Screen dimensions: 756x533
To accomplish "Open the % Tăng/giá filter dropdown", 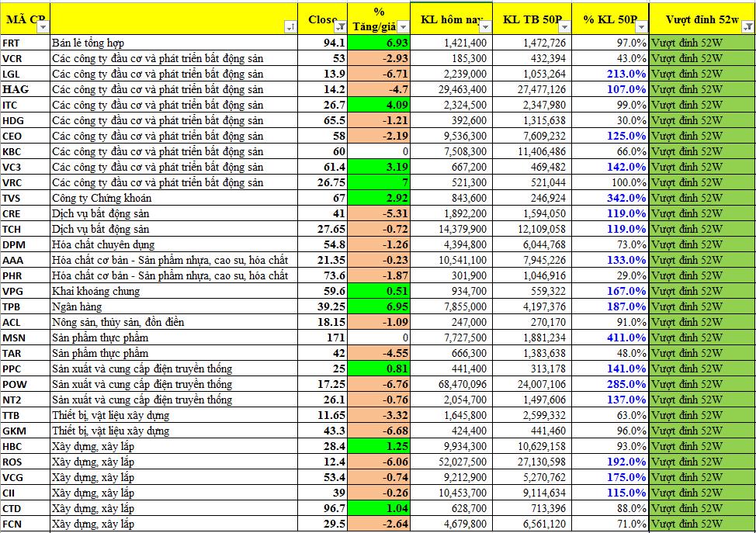I will coord(402,27).
